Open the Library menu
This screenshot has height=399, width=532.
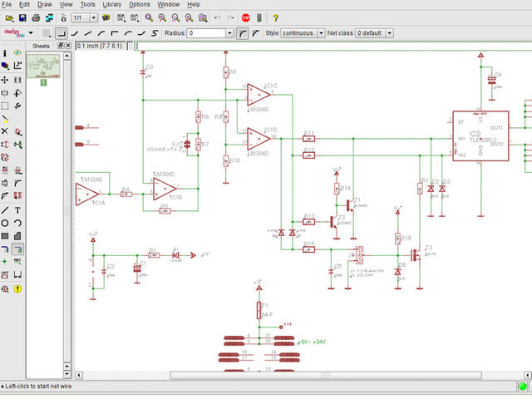tap(111, 4)
